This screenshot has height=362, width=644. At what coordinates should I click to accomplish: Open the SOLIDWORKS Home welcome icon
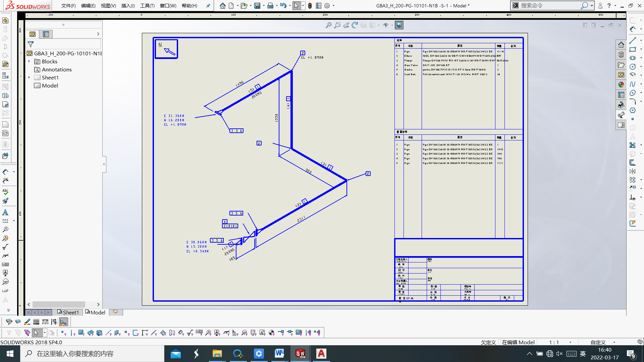pyautogui.click(x=223, y=6)
